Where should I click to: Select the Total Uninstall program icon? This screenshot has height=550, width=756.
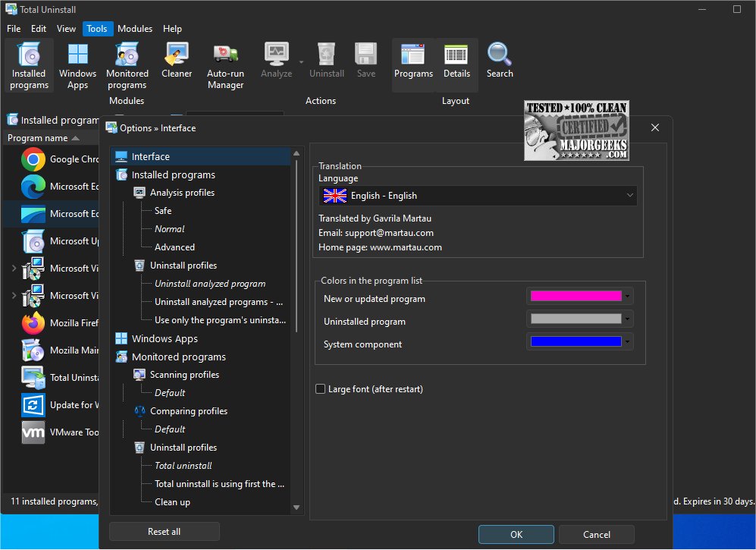tap(33, 377)
